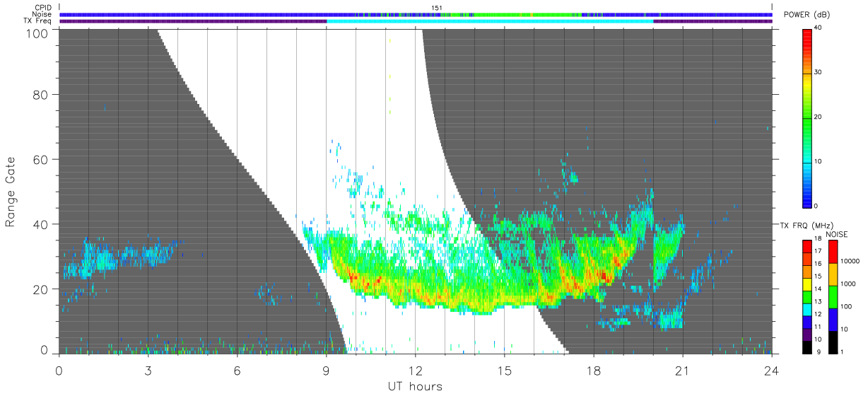Click the 'TX Freq' row label
Image resolution: width=868 pixels, height=401 pixels.
(38, 21)
